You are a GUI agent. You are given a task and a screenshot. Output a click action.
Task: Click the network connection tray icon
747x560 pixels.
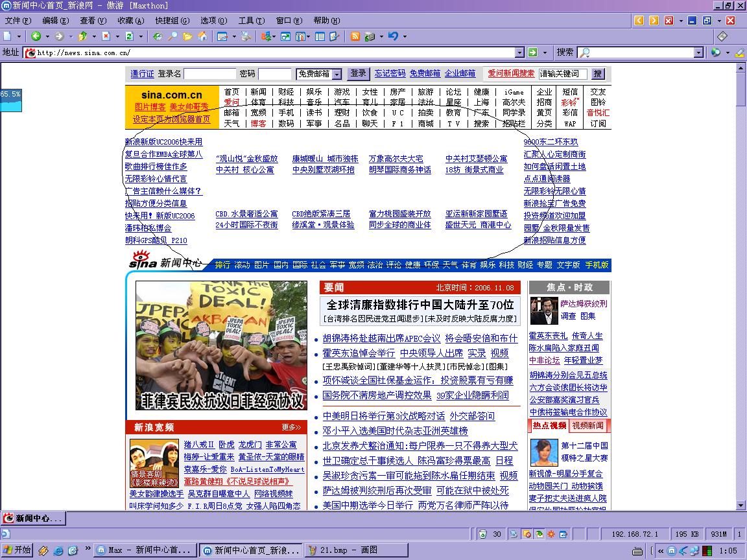(x=694, y=551)
